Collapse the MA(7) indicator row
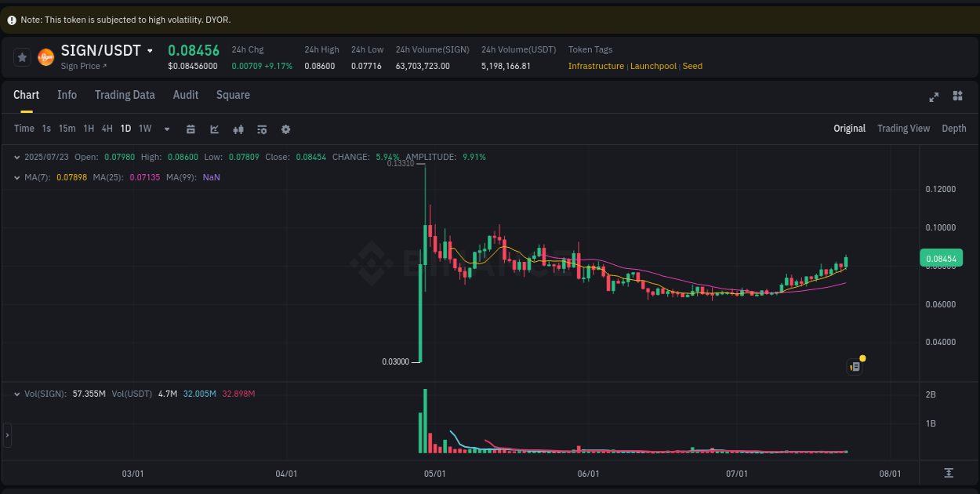This screenshot has height=494, width=980. pyautogui.click(x=17, y=177)
